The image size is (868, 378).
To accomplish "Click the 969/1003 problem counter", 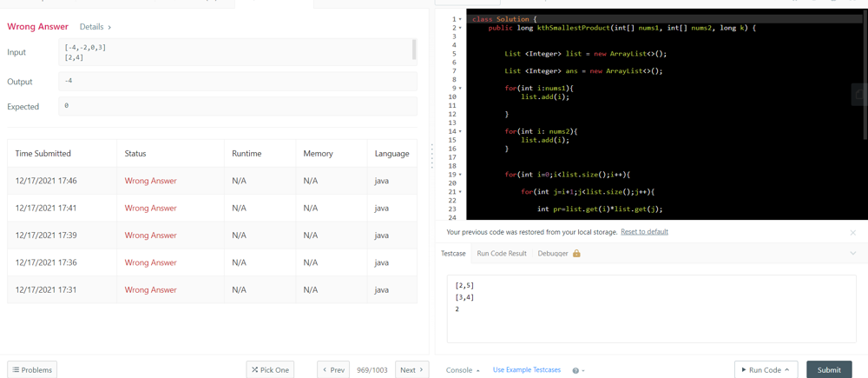I will 372,370.
